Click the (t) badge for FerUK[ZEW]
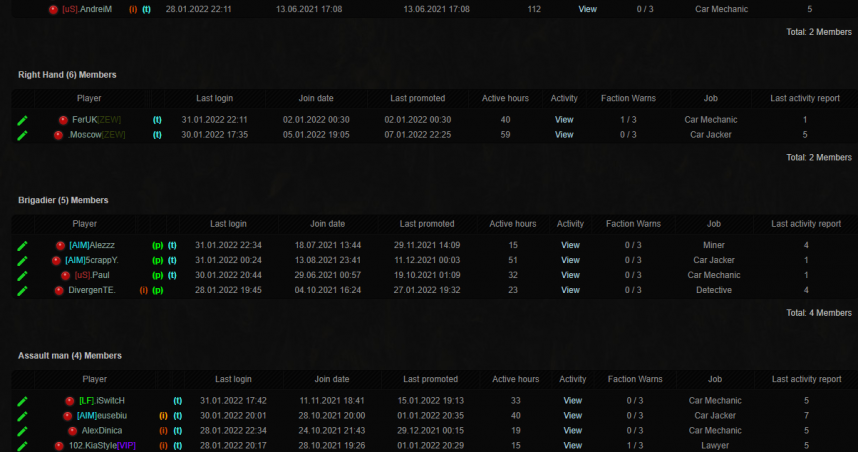Screen dimensions: 858x452 (157, 120)
